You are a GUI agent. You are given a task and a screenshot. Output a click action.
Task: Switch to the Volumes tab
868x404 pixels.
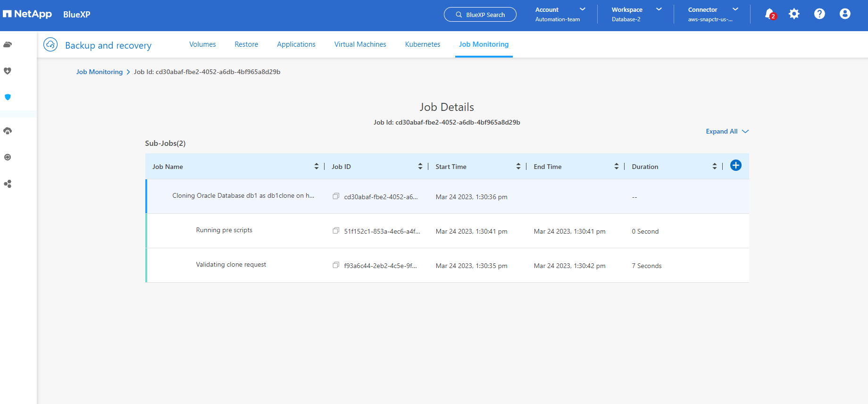click(x=202, y=44)
